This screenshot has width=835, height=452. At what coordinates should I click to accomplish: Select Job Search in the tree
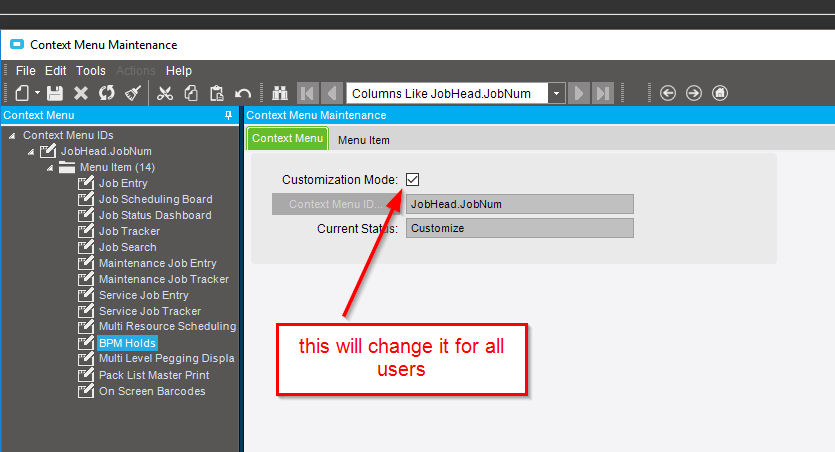click(128, 247)
